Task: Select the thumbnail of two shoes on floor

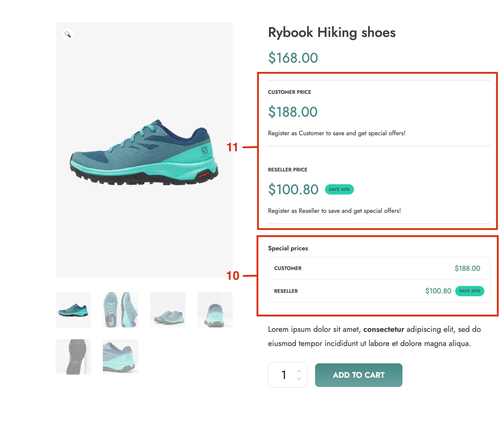Action: coord(168,310)
